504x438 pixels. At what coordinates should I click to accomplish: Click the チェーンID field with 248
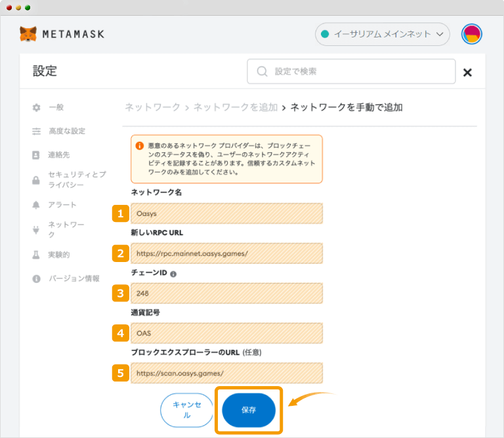226,294
